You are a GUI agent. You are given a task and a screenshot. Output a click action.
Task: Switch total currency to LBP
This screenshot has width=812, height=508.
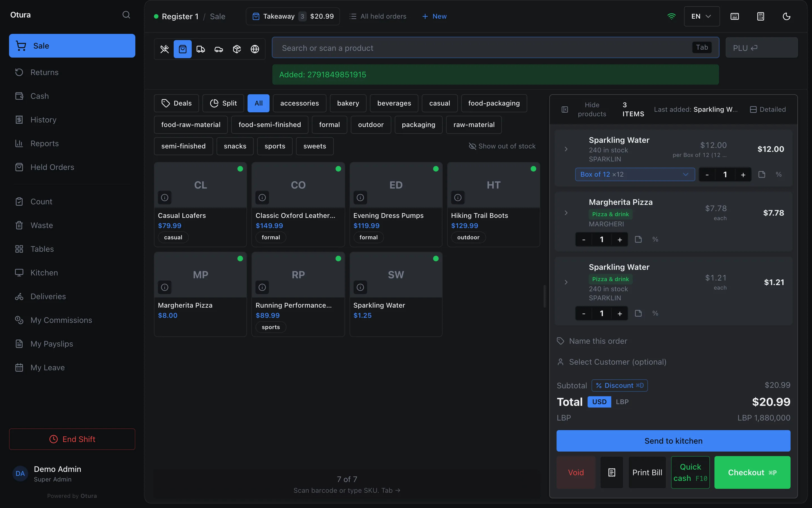click(x=622, y=402)
